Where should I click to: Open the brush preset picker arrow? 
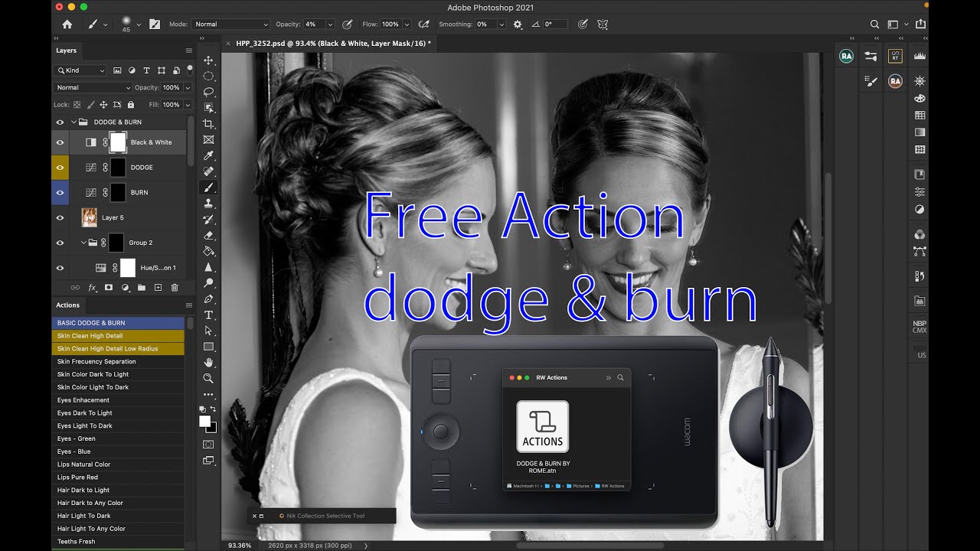(139, 24)
